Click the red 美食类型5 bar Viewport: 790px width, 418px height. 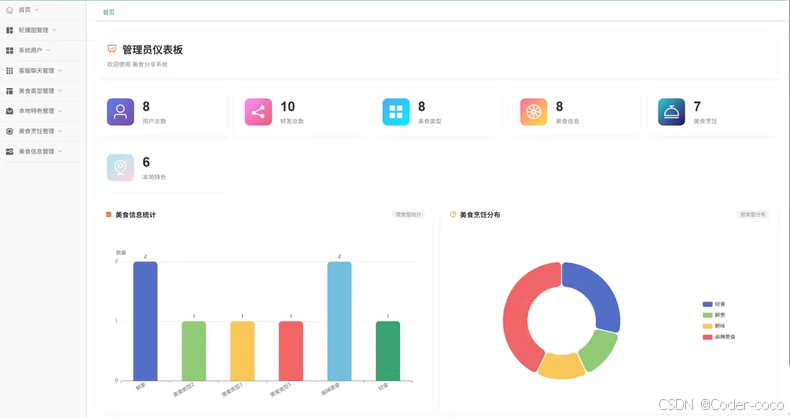[x=291, y=351]
